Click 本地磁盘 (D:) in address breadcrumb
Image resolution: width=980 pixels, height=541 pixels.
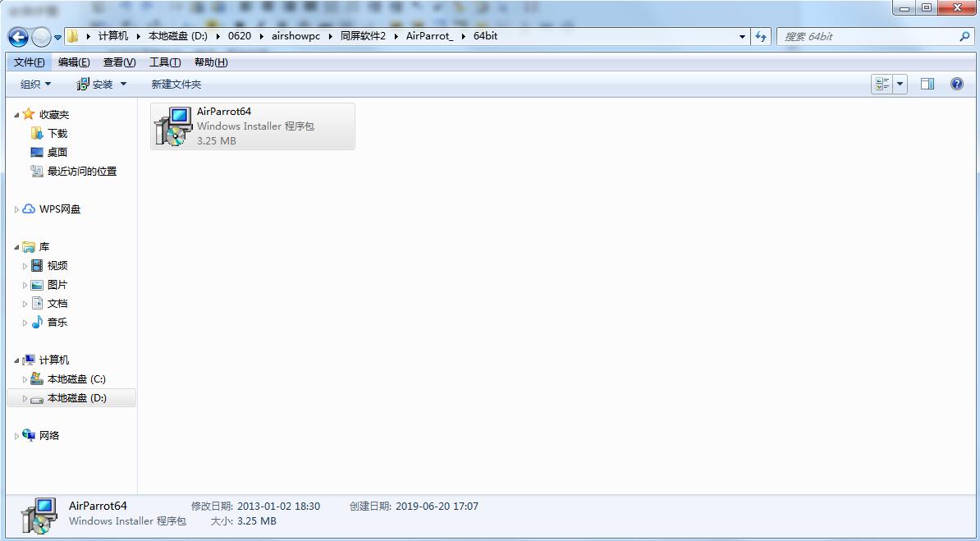[x=177, y=35]
